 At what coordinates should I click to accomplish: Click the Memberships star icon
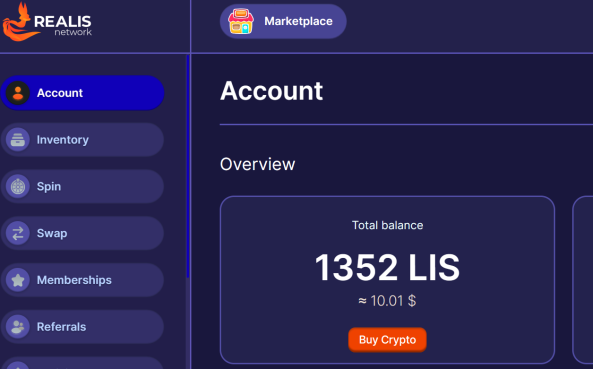(x=18, y=280)
